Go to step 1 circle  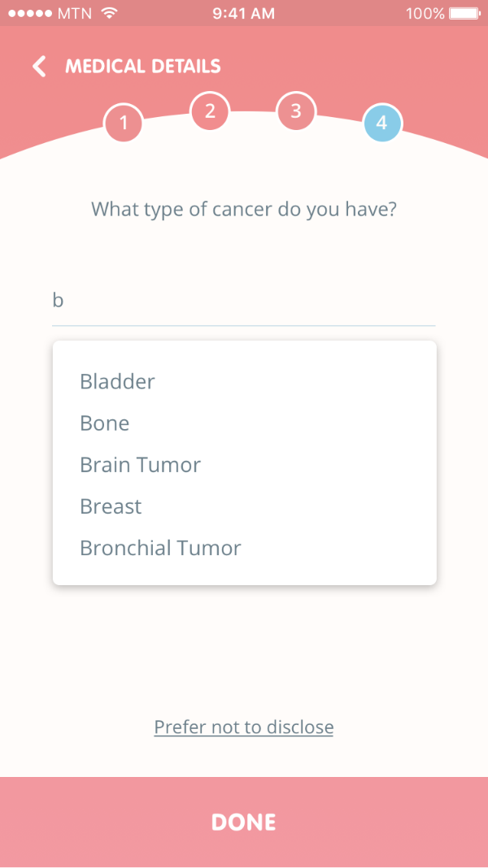[x=124, y=124]
